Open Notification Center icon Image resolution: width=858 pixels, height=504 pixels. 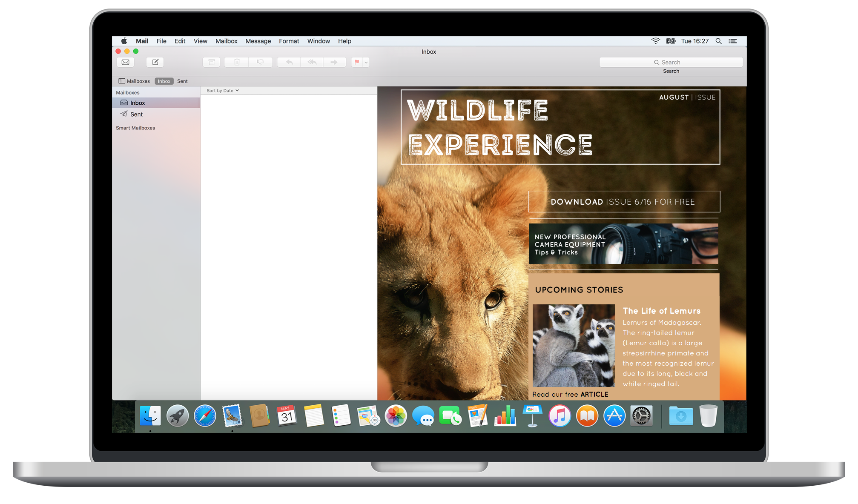[x=732, y=41]
